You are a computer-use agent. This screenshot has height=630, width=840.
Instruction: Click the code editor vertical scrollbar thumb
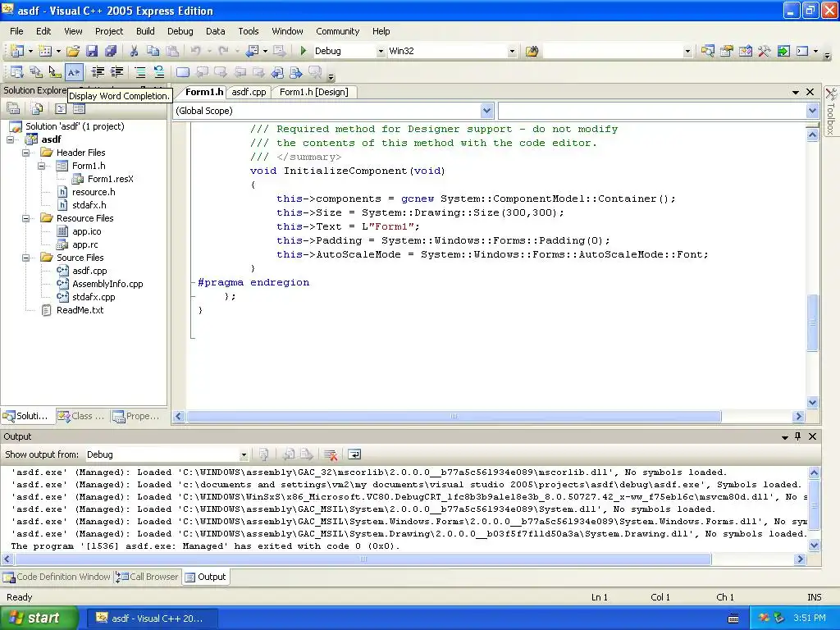click(813, 322)
